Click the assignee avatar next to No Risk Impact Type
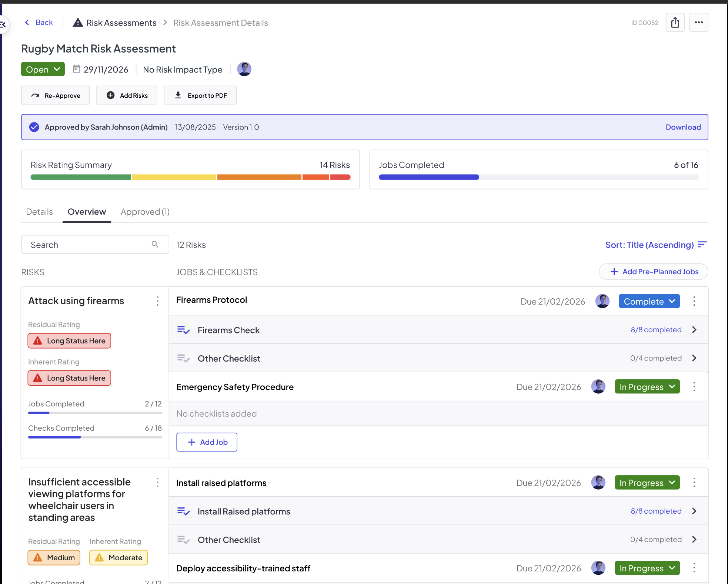This screenshot has width=728, height=584. 244,69
